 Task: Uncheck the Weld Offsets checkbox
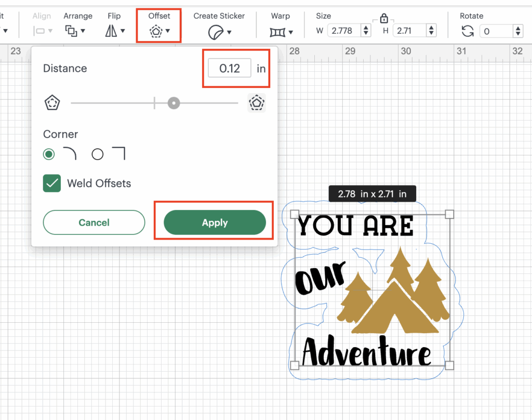coord(52,183)
